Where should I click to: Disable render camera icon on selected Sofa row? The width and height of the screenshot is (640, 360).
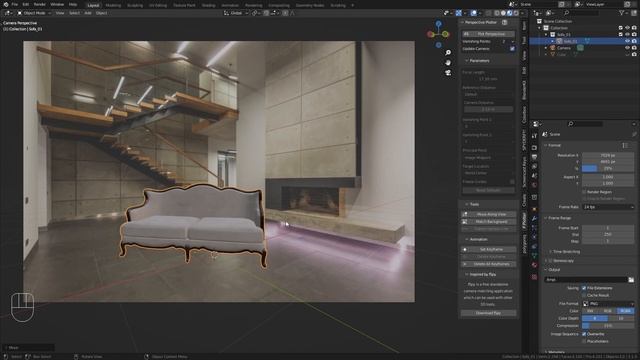click(634, 41)
